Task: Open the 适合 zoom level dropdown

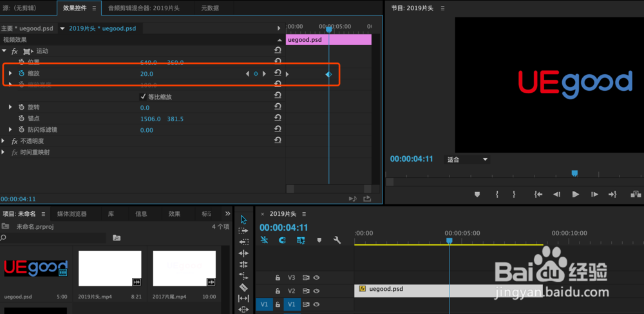Action: (x=467, y=159)
